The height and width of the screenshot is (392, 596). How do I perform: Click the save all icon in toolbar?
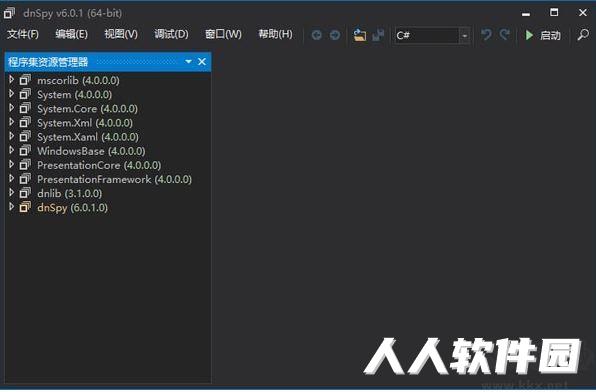pos(378,35)
